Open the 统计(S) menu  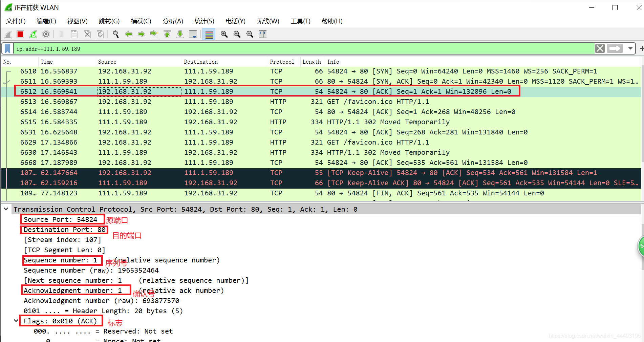204,21
